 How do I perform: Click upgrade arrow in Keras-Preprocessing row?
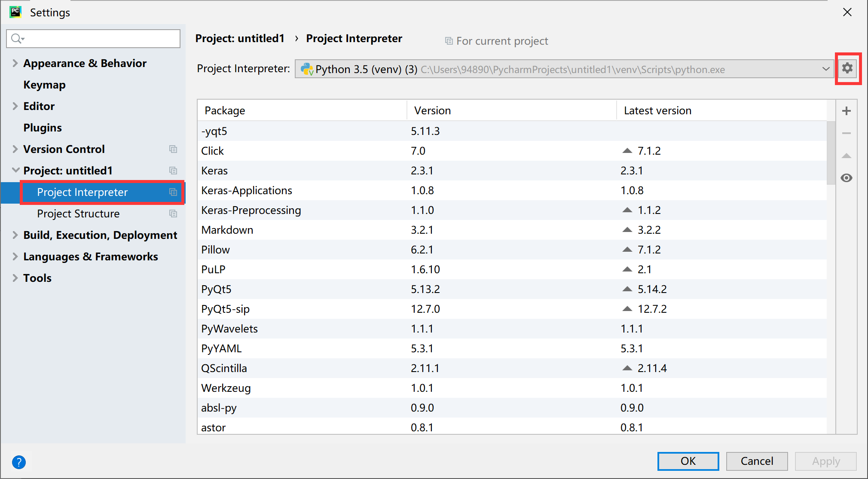(627, 210)
